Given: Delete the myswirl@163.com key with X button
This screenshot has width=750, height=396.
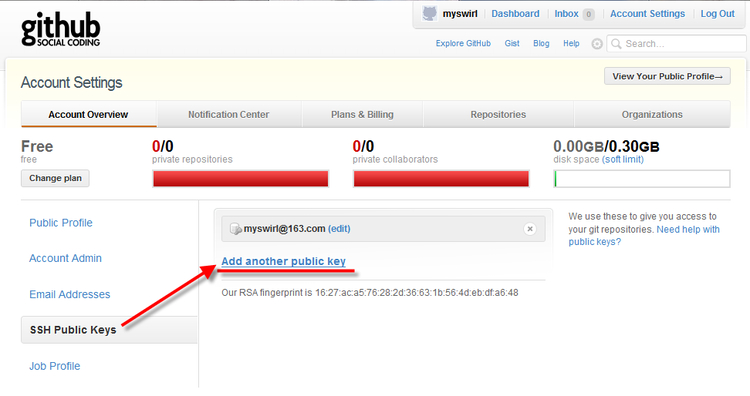Looking at the screenshot, I should 529,229.
